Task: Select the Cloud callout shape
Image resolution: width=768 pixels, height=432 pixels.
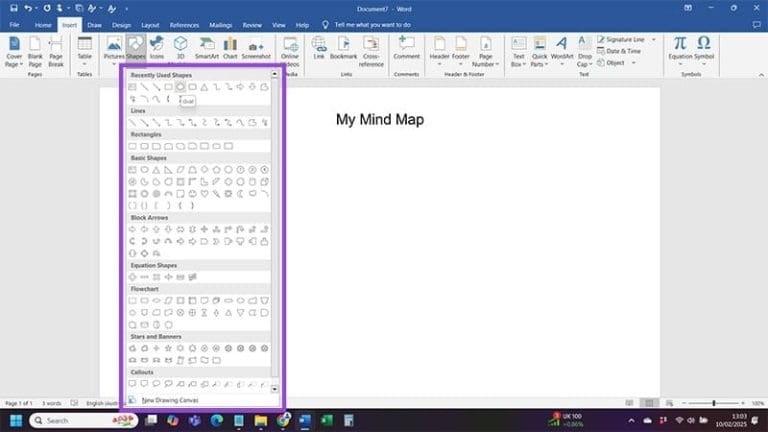Action: 168,384
